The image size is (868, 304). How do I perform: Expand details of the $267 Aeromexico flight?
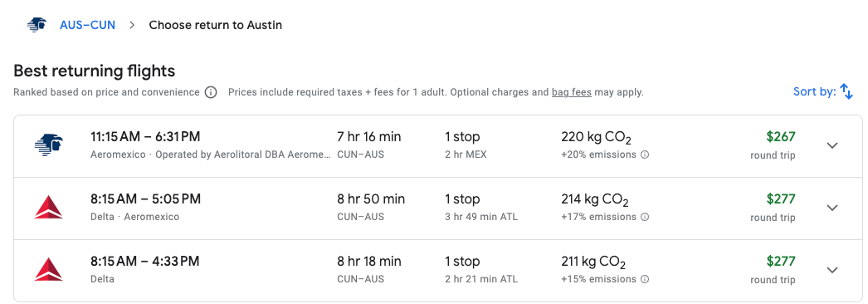832,145
